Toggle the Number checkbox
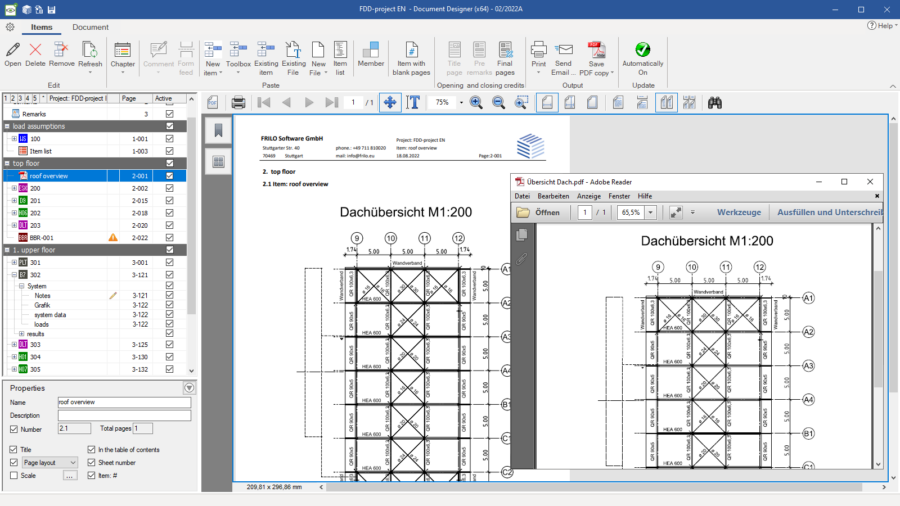Viewport: 900px width, 506px height. tap(14, 429)
